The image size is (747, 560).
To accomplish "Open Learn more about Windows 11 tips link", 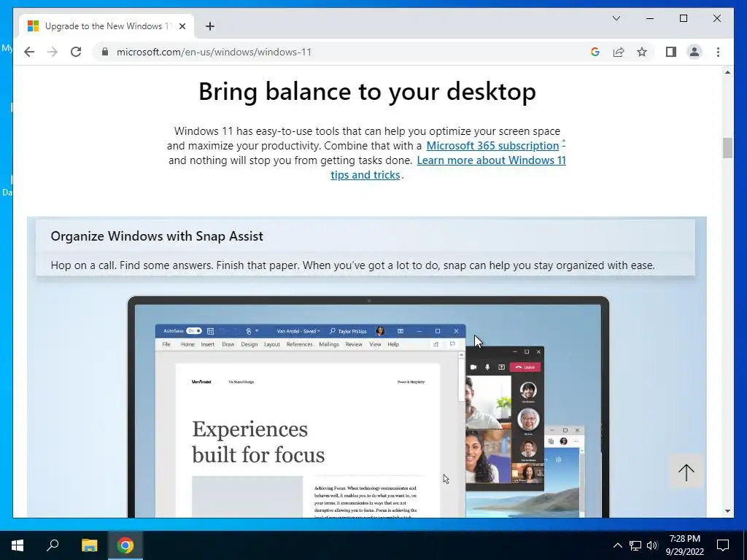I will click(449, 168).
